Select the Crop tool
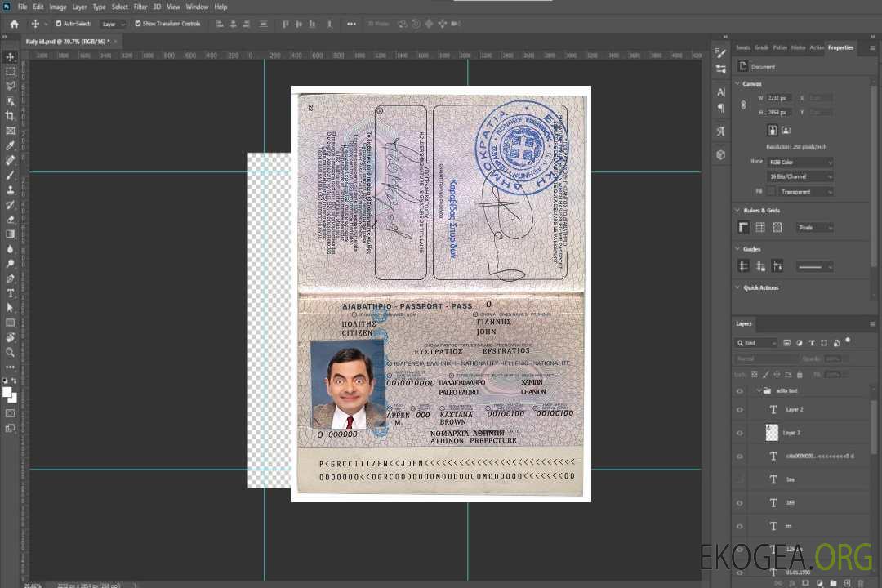The height and width of the screenshot is (588, 882). pyautogui.click(x=10, y=115)
